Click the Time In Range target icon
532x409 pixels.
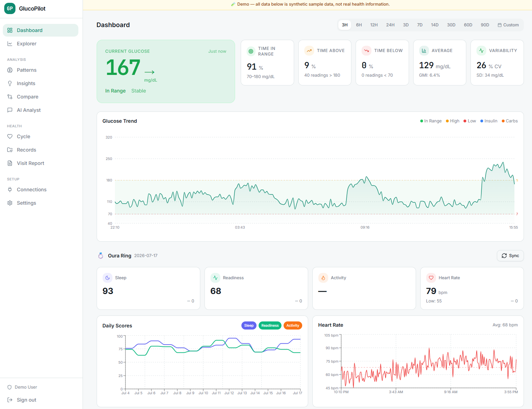[x=251, y=51]
